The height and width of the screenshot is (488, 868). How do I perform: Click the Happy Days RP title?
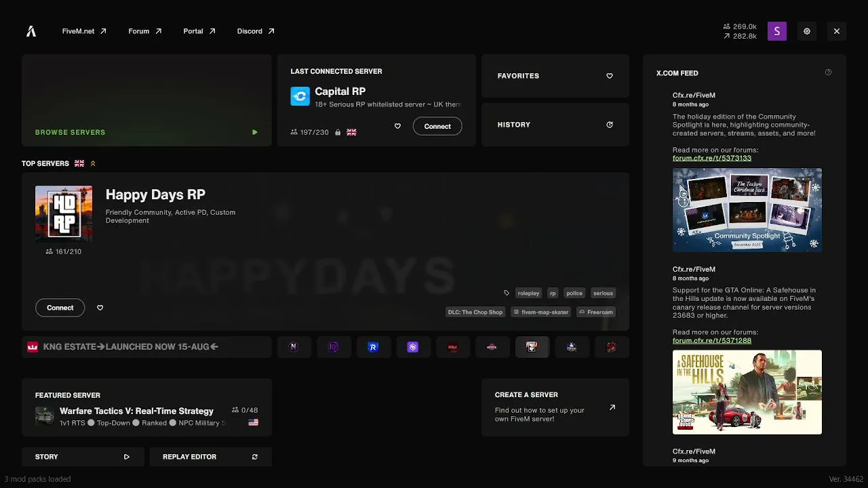(155, 195)
